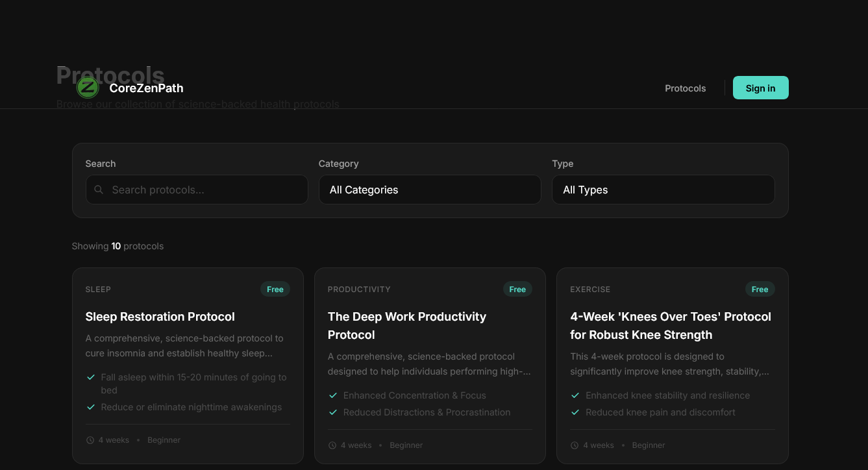
Task: Click checkmark beside 'Reduced Distractions & Procrastination'
Action: [x=333, y=412]
